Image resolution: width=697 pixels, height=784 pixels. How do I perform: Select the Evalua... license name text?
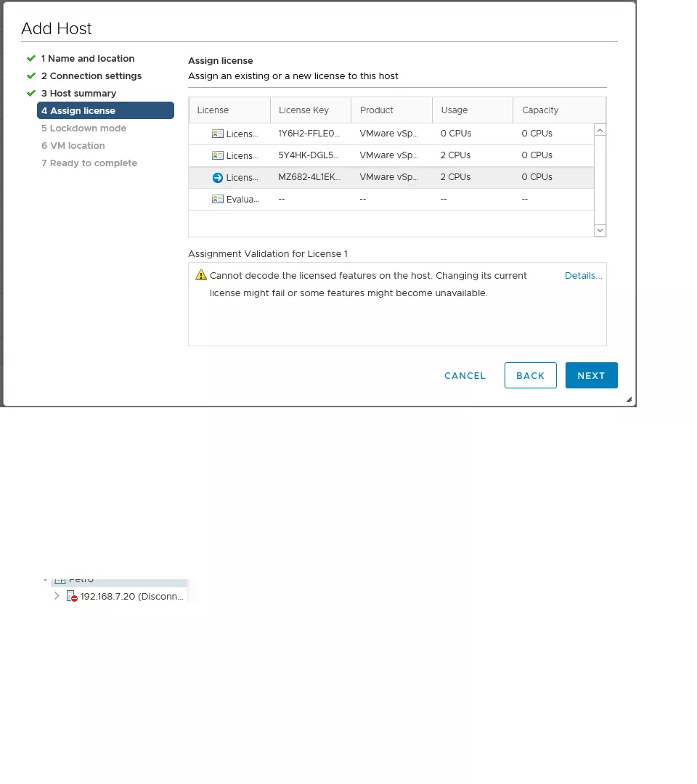pyautogui.click(x=242, y=200)
